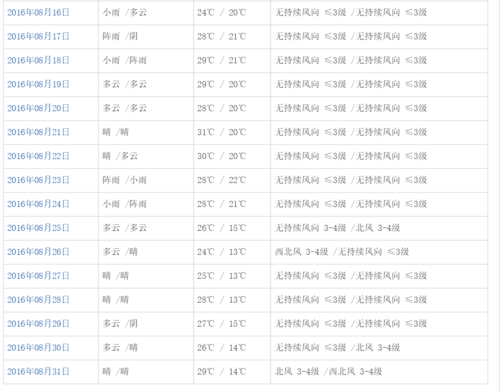
Task: Select temperature 24℃ / 13℃ on August 26
Action: point(221,252)
